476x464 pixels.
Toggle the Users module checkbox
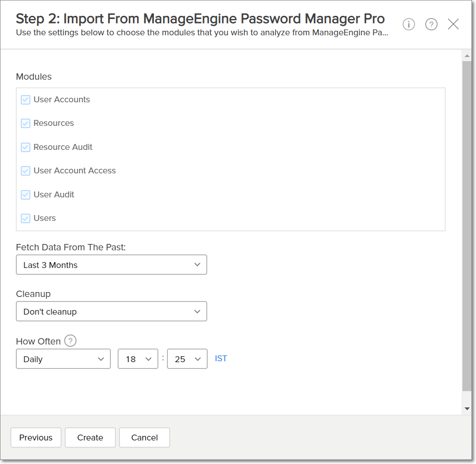tap(26, 218)
